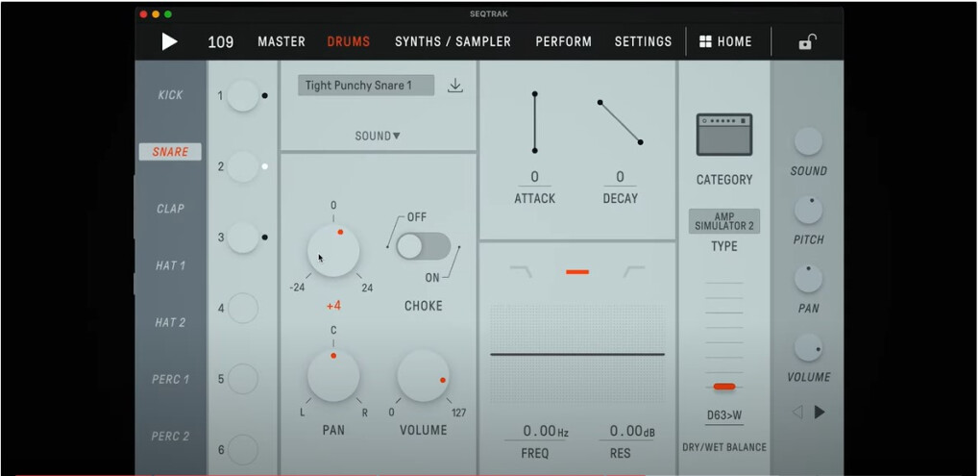Switch to the DRUMS tab
Screen dimensions: 980x476
(x=349, y=42)
